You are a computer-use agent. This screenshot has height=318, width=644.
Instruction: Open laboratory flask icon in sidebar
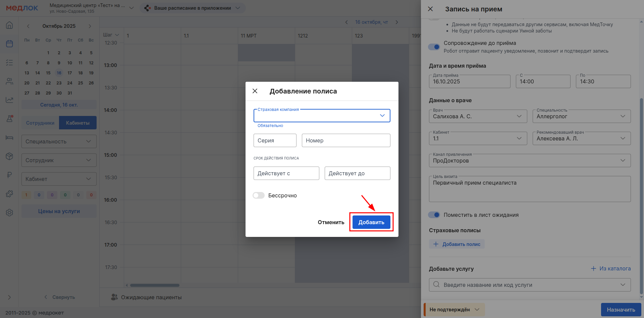9,119
